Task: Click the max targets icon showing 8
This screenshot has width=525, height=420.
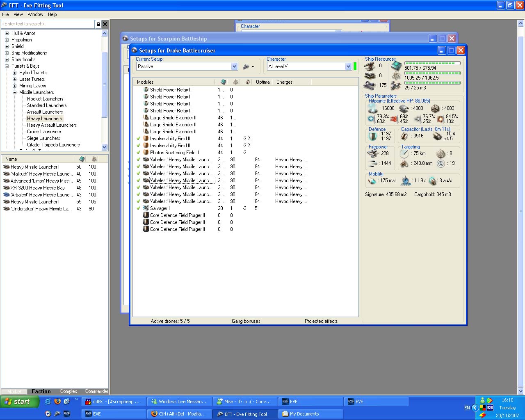Action: 441,153
